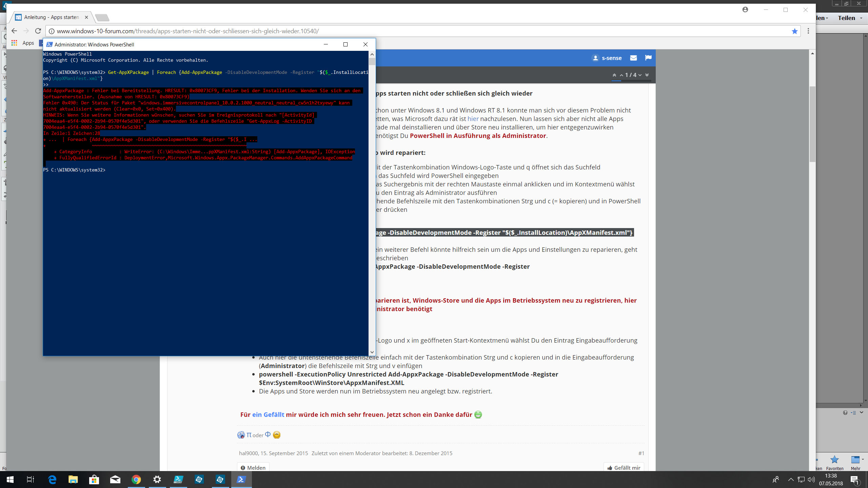The width and height of the screenshot is (868, 488).
Task: Open the Mail app from the taskbar
Action: (115, 480)
